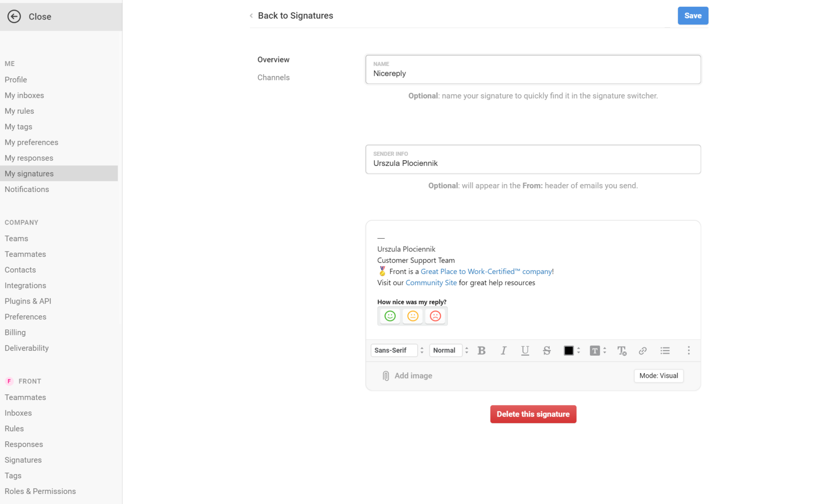Click the insert link icon
The height and width of the screenshot is (504, 823).
(x=643, y=351)
